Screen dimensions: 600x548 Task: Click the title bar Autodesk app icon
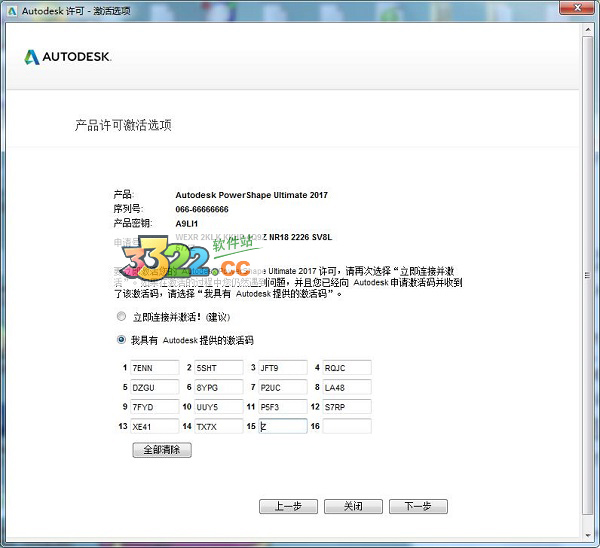pyautogui.click(x=11, y=10)
